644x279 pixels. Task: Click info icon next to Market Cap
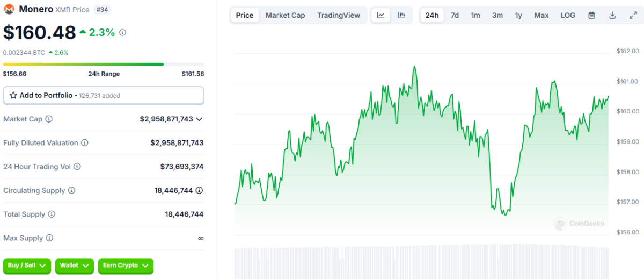point(49,119)
